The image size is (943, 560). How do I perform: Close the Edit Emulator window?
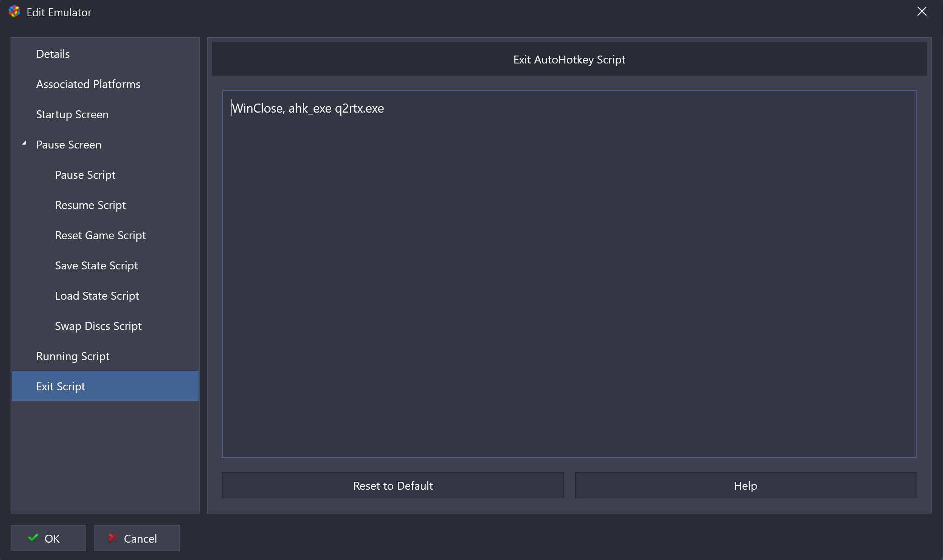click(x=922, y=11)
